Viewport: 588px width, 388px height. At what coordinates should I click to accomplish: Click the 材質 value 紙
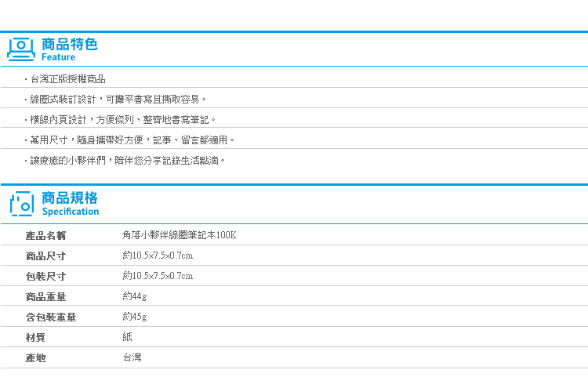point(128,337)
